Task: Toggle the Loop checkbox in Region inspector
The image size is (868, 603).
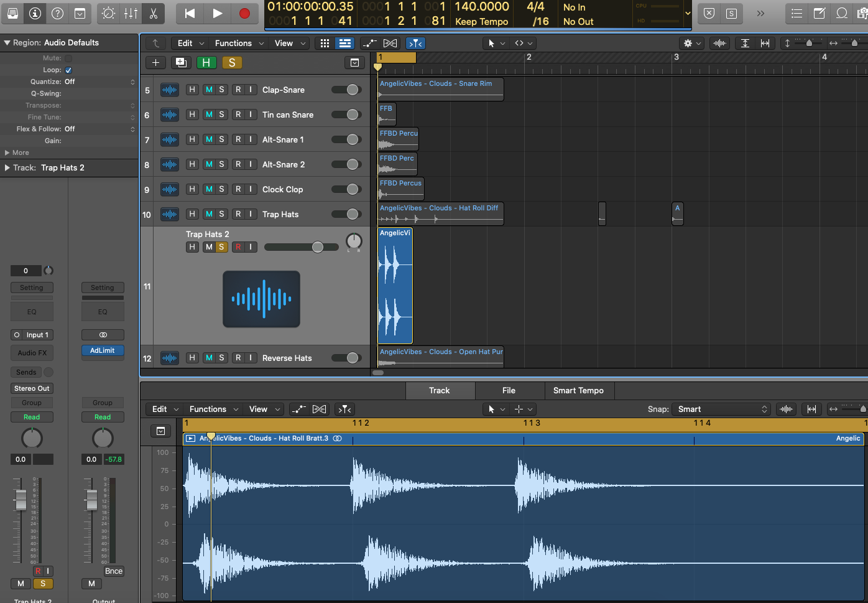Action: (x=68, y=70)
